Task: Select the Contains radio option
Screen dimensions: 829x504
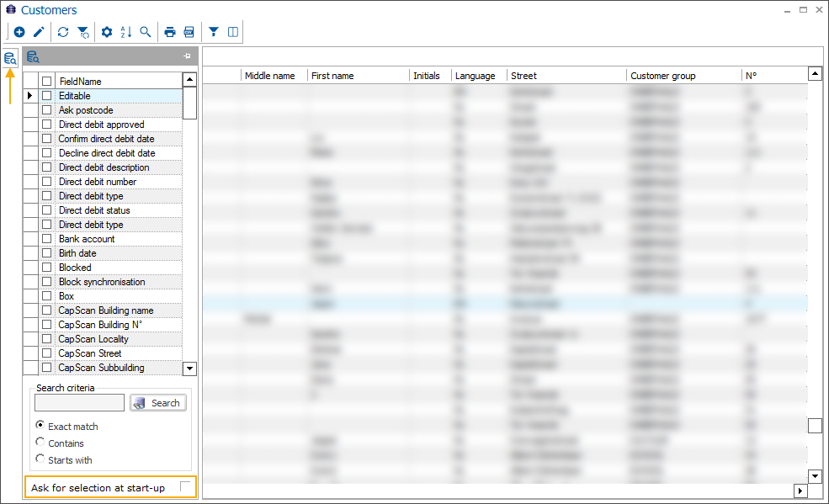Action: pyautogui.click(x=40, y=443)
